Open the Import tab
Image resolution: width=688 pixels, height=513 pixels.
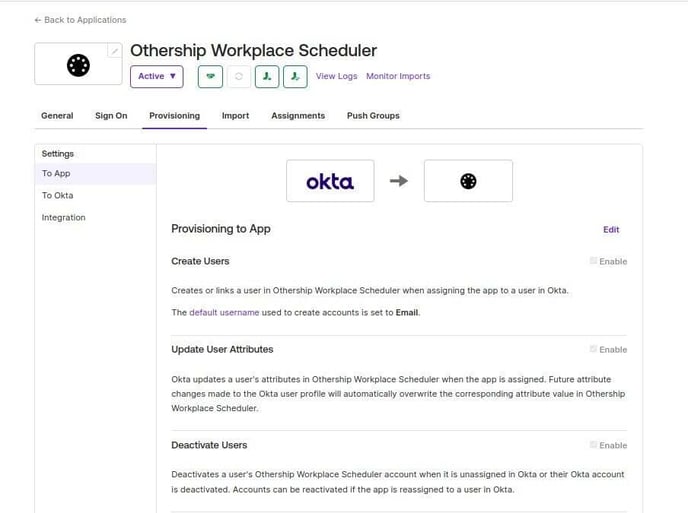coord(235,116)
